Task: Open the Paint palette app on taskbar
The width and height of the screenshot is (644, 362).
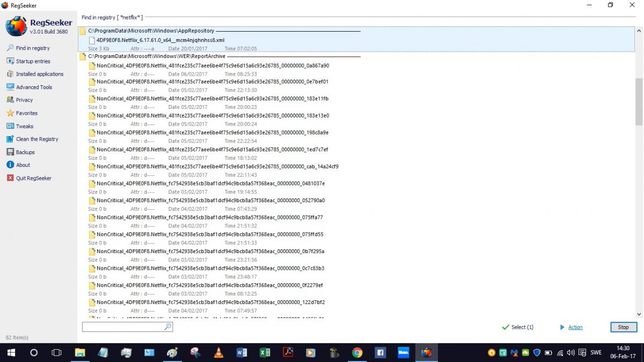Action: (x=172, y=352)
